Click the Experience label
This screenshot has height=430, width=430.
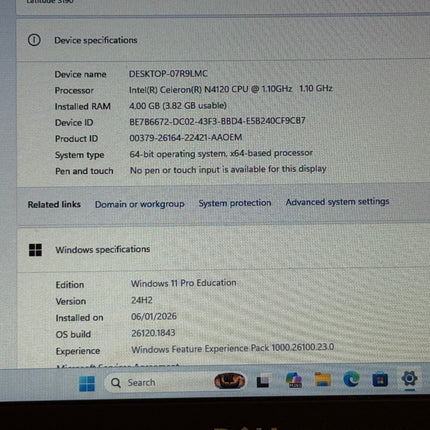[78, 351]
